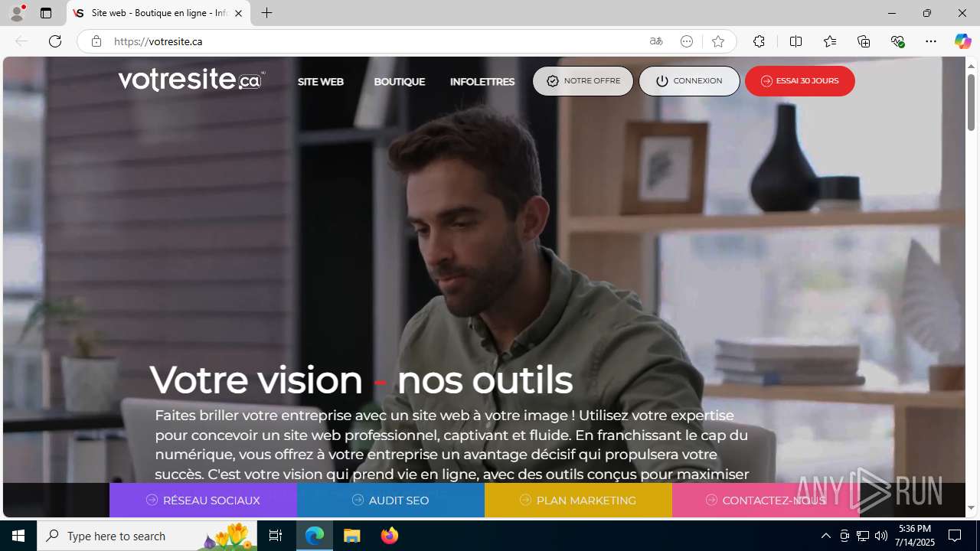Close the votresite.ca browser tab
The width and height of the screenshot is (980, 551).
point(238,13)
